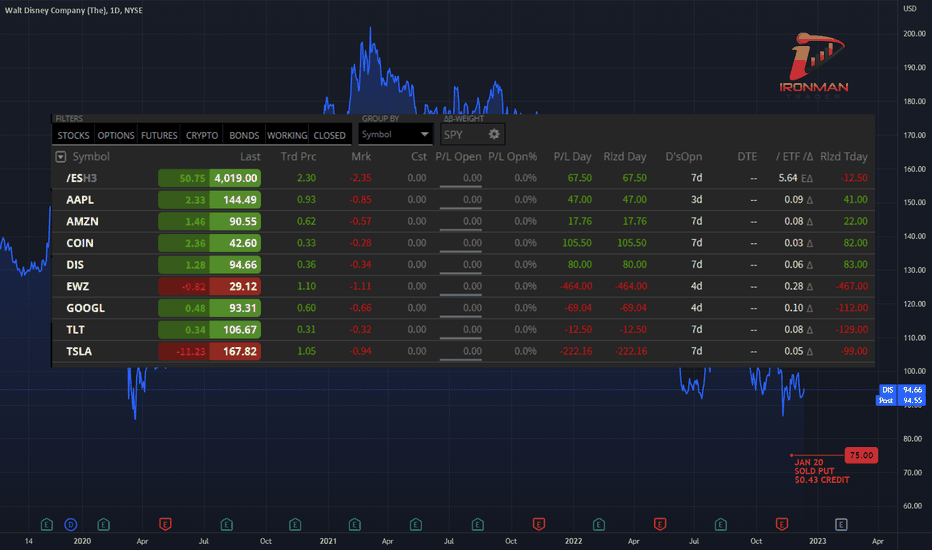Viewport: 932px width, 550px height.
Task: Click the /ESH3 ETF delta value 5.64
Action: [x=788, y=178]
